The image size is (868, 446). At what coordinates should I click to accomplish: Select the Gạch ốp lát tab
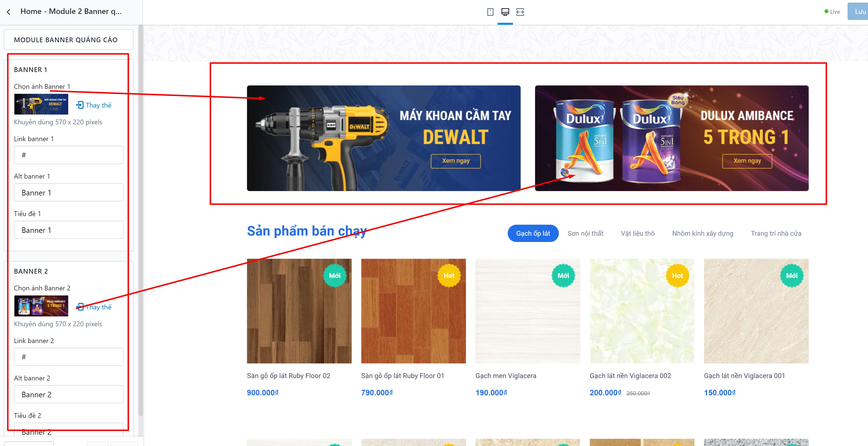click(x=533, y=234)
